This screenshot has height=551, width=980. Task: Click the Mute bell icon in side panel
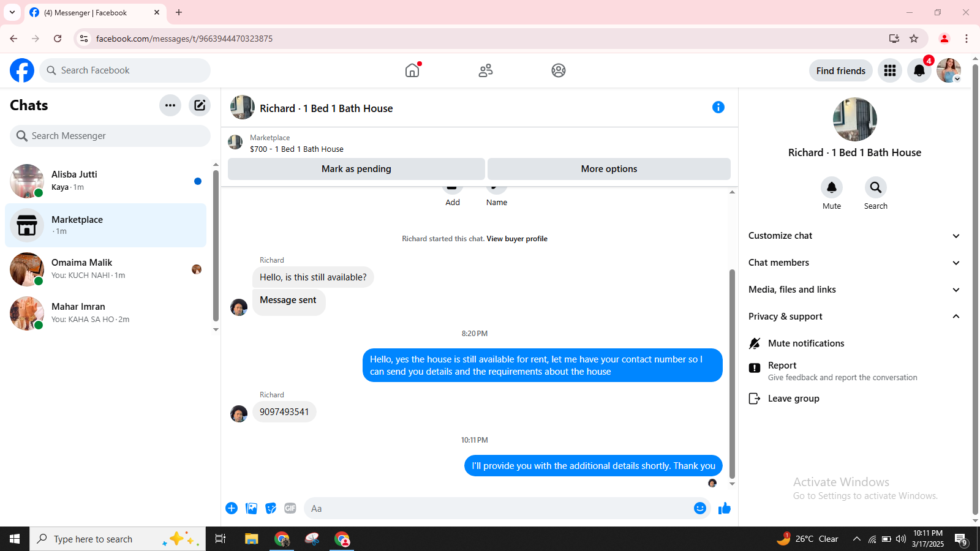832,187
